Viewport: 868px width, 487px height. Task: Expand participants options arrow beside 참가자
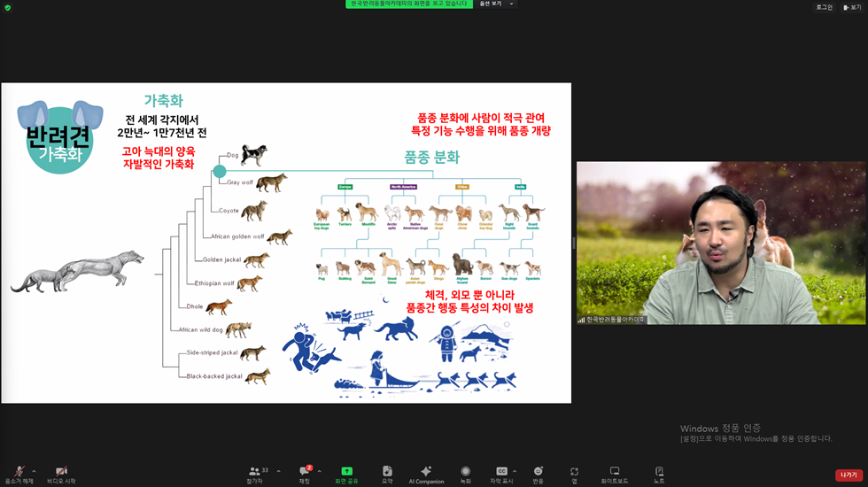pyautogui.click(x=278, y=471)
